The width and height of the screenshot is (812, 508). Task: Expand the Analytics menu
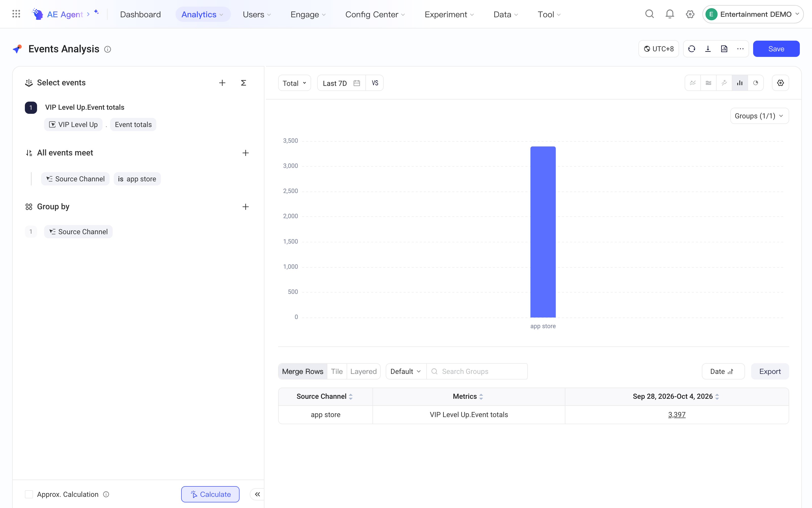coord(203,14)
